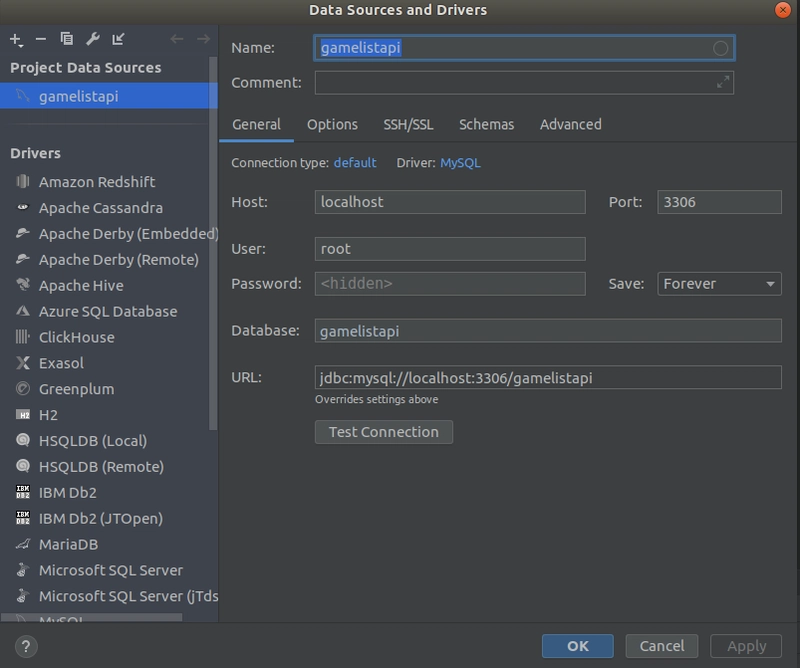The height and width of the screenshot is (668, 800).
Task: Expand the Comment field editor
Action: tap(722, 82)
